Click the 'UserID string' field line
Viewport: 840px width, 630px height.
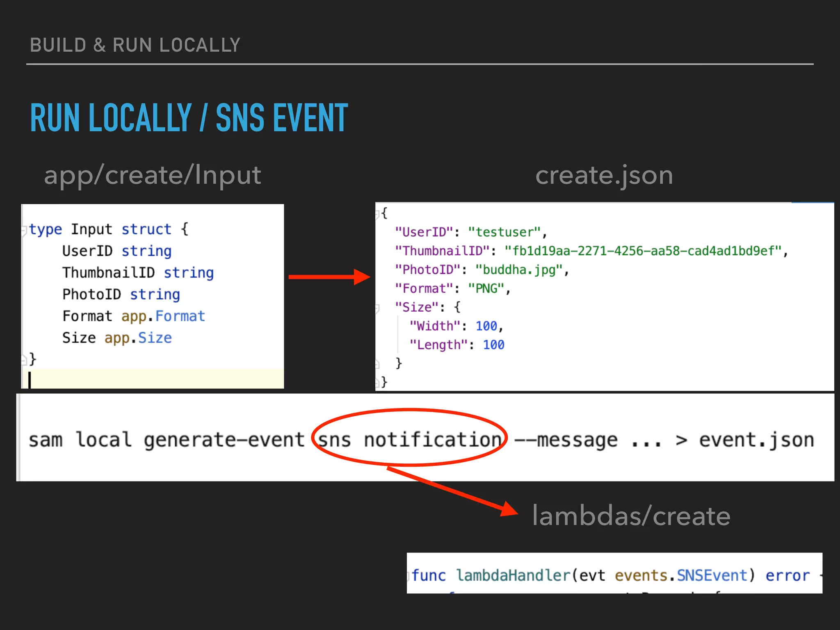click(x=117, y=251)
